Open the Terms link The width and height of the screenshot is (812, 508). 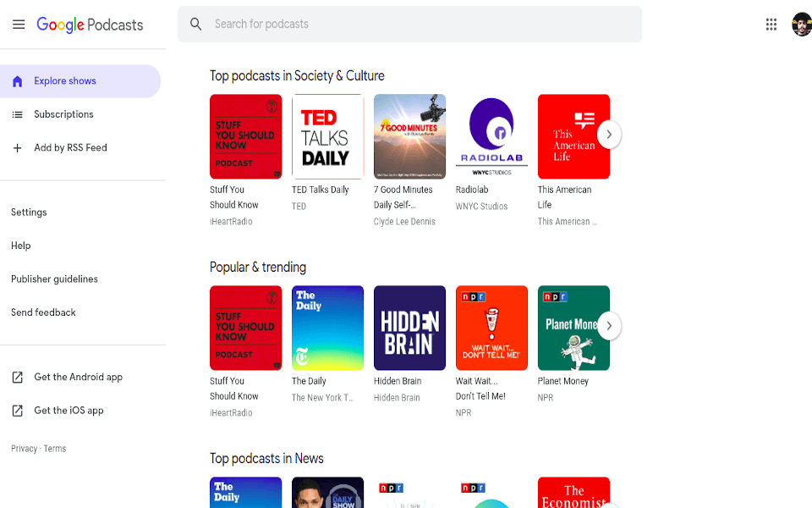pyautogui.click(x=55, y=449)
